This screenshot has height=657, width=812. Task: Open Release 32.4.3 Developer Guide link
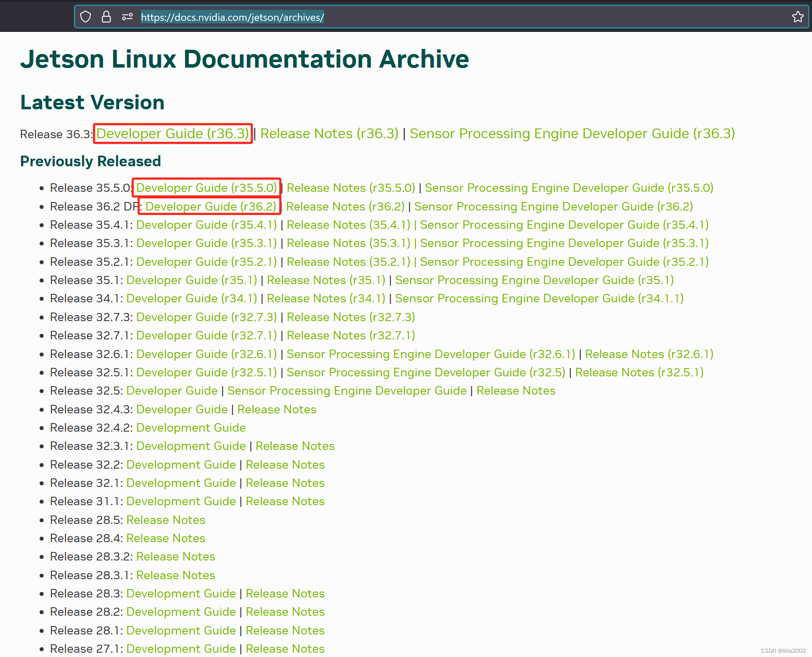point(182,410)
